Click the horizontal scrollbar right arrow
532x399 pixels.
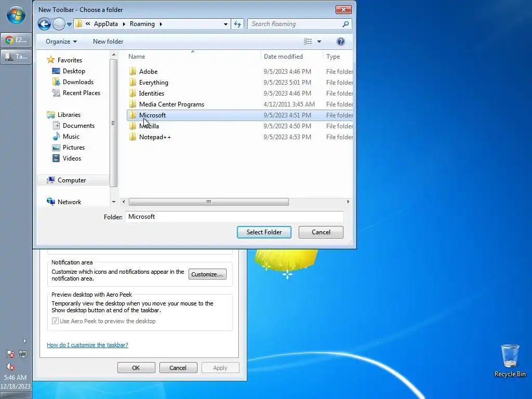tap(348, 202)
